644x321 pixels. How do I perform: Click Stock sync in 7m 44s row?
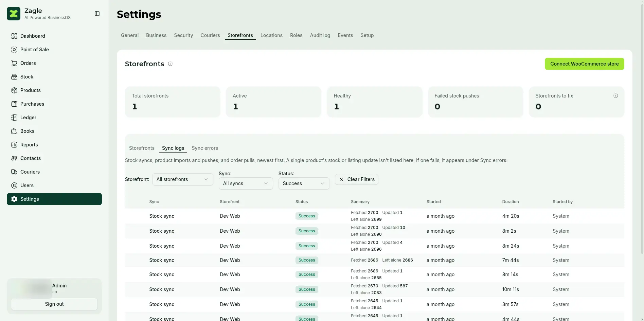(x=162, y=260)
